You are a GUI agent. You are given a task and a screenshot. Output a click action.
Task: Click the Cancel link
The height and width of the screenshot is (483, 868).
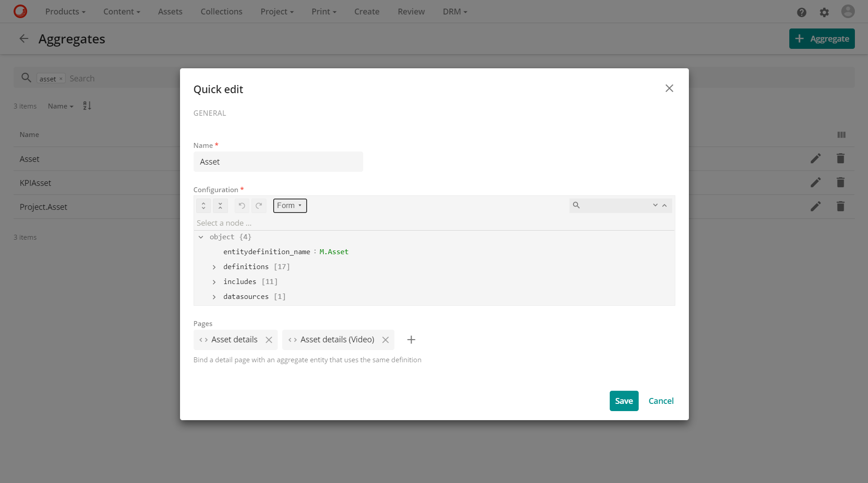point(661,401)
